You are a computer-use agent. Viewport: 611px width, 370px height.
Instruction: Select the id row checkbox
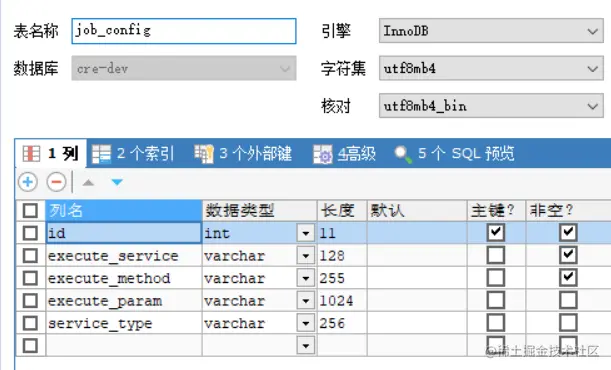30,233
